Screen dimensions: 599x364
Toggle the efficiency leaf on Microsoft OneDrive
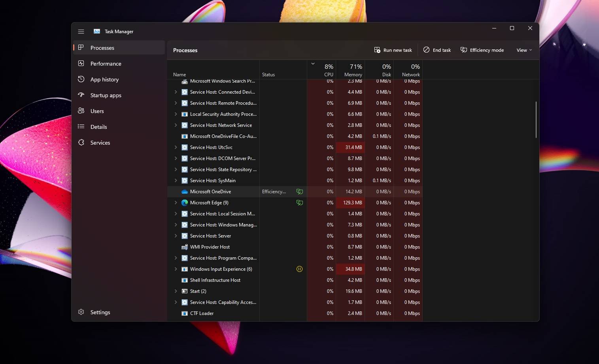click(300, 191)
